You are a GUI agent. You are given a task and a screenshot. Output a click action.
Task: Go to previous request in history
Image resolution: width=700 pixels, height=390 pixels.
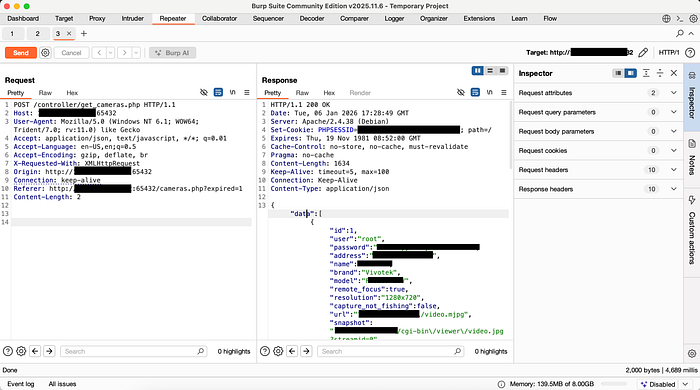(99, 53)
